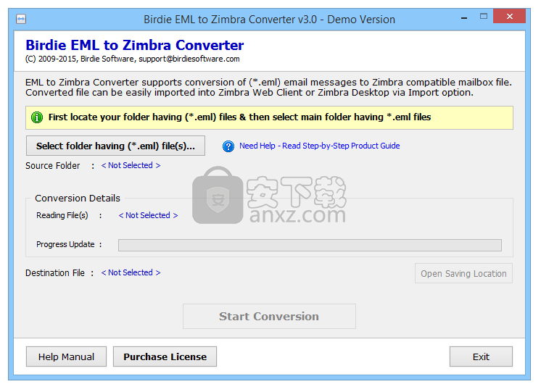Open Need Help Step-by-Step Product Guide link
The width and height of the screenshot is (541, 392).
[320, 146]
